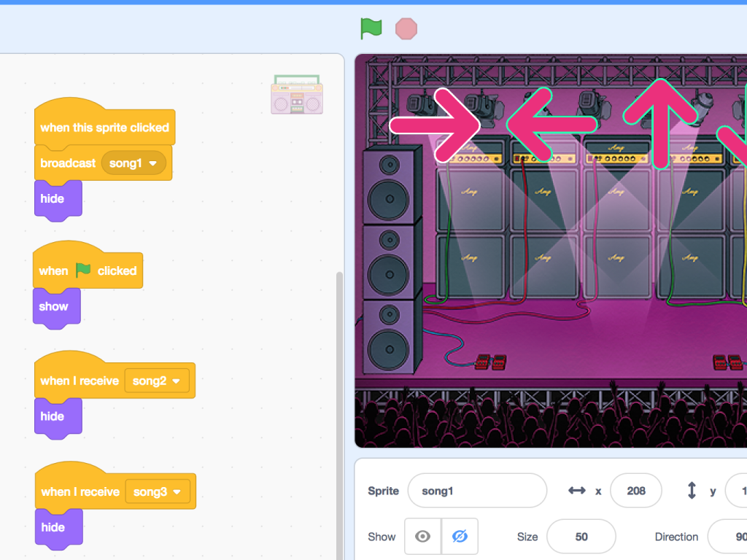Viewport: 747px width, 560px height.
Task: Click the up-pointing pink arrow on stage
Action: (x=660, y=124)
